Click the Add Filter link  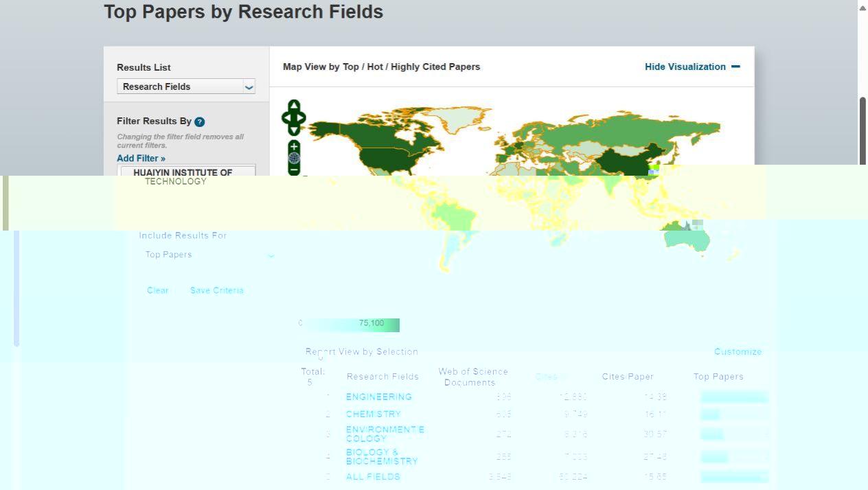[141, 159]
